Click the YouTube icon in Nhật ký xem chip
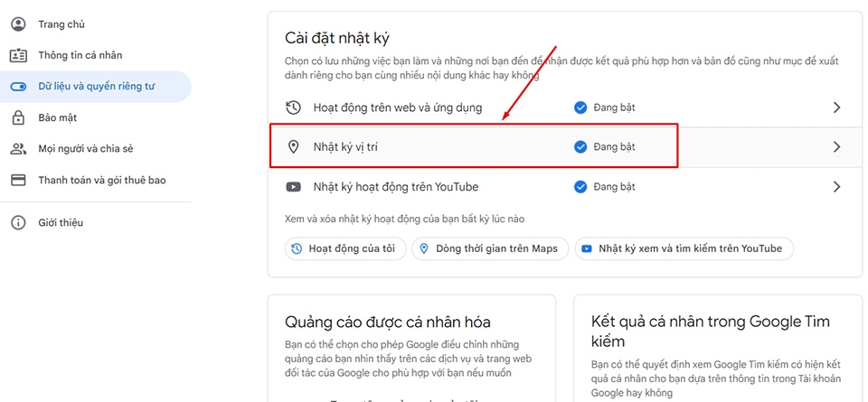The image size is (868, 402). (586, 248)
